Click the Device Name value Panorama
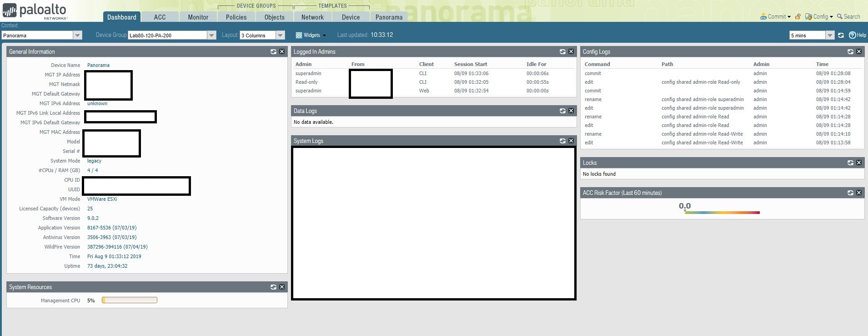 click(x=98, y=65)
